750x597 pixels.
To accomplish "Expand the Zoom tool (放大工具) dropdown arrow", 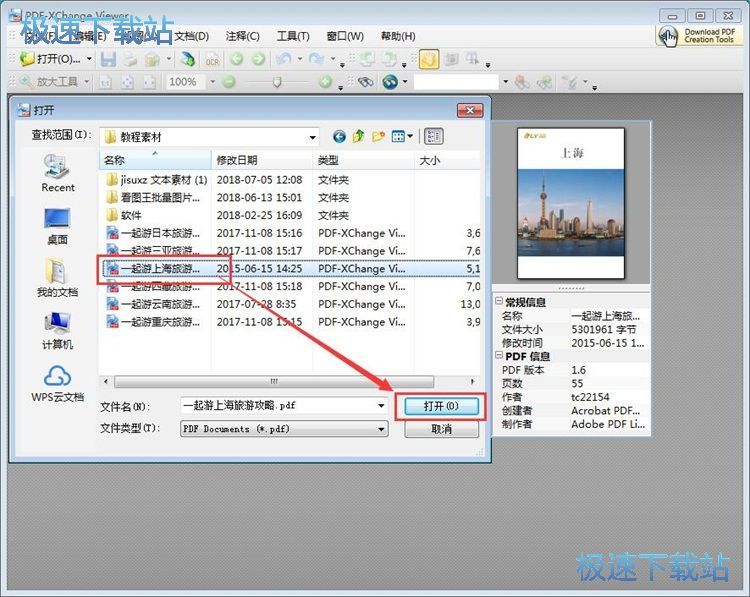I will coord(87,82).
